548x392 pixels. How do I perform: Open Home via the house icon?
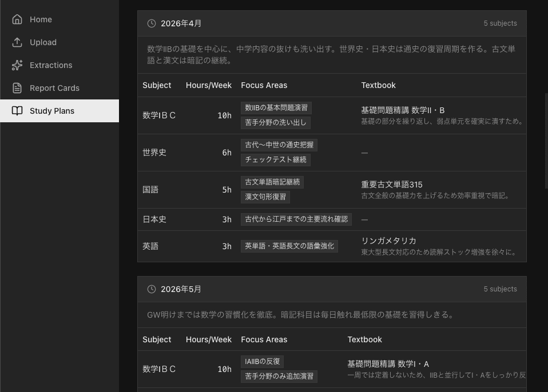click(17, 19)
